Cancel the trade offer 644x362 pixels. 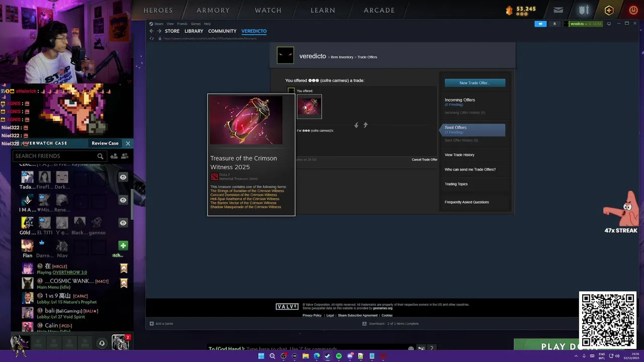click(x=425, y=160)
